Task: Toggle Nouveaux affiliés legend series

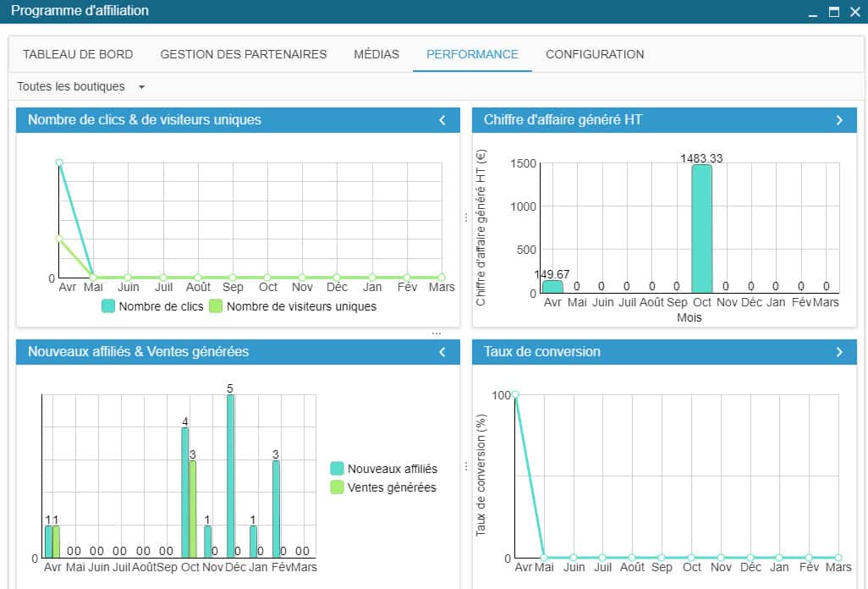Action: tap(383, 469)
